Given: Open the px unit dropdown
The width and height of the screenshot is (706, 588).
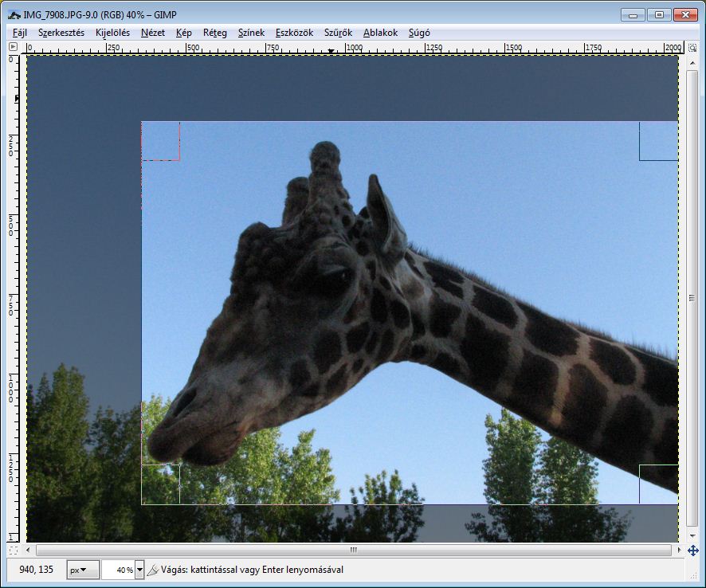Looking at the screenshot, I should pos(83,570).
